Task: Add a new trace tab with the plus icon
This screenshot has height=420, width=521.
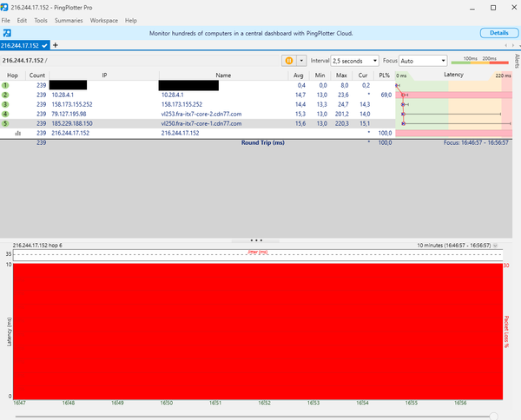Action: pos(56,45)
